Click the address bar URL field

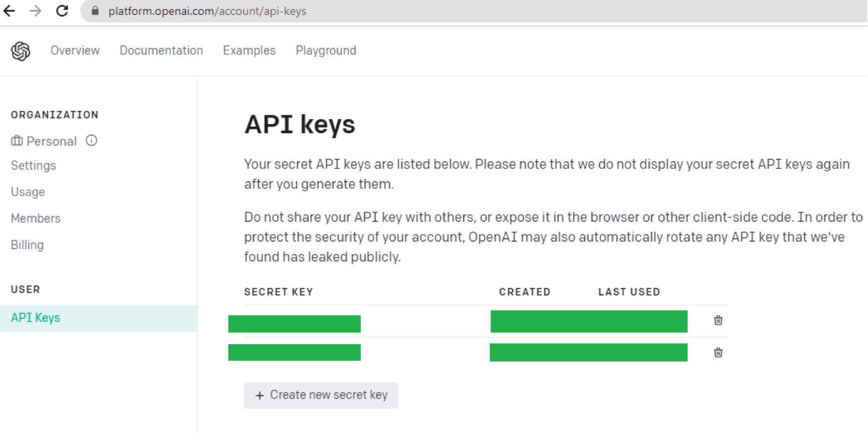point(474,11)
